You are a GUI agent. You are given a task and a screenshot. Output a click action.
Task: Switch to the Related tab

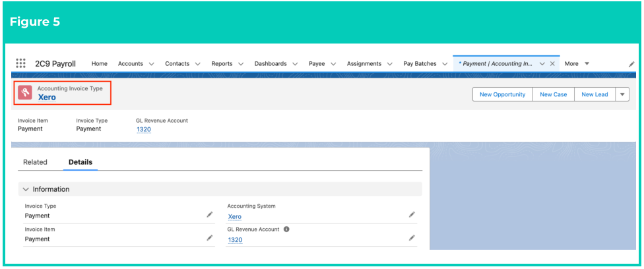click(35, 162)
